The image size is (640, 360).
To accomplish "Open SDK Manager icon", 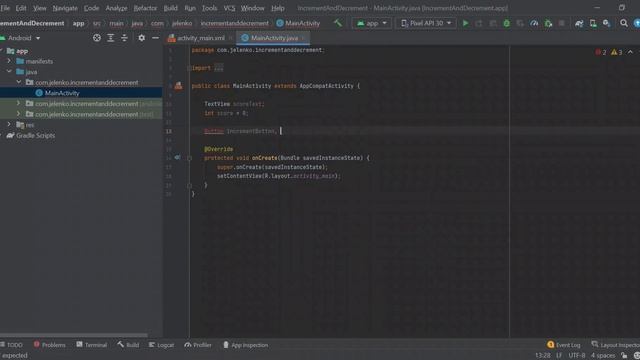I will click(x=607, y=23).
